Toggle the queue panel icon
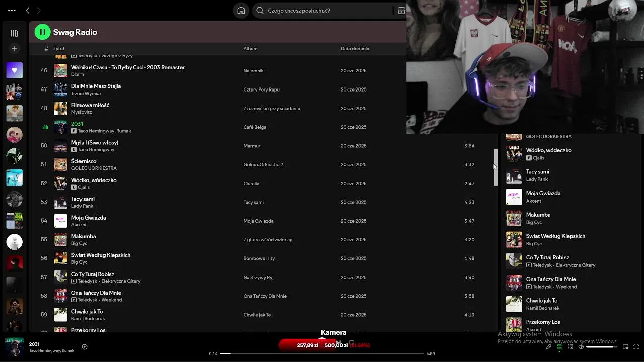This screenshot has width=644, height=362. [x=559, y=347]
